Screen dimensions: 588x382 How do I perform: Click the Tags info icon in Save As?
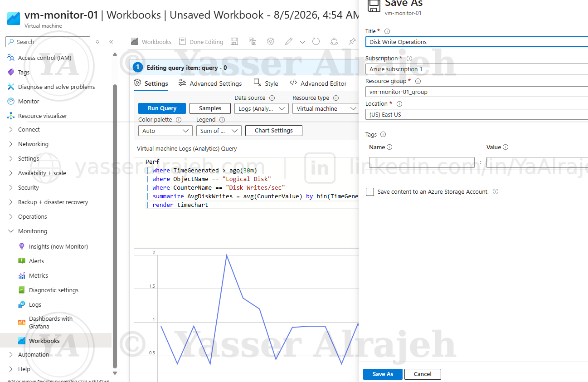click(x=383, y=135)
